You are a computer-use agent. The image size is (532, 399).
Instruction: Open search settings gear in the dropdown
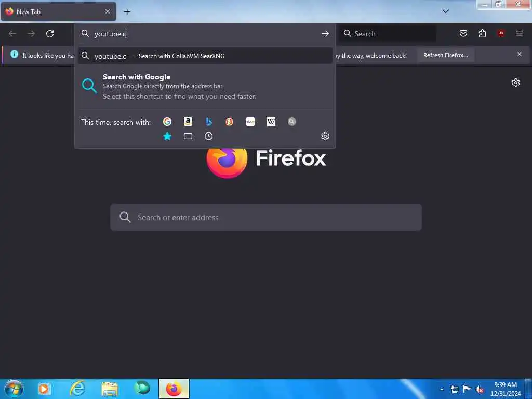pyautogui.click(x=325, y=136)
